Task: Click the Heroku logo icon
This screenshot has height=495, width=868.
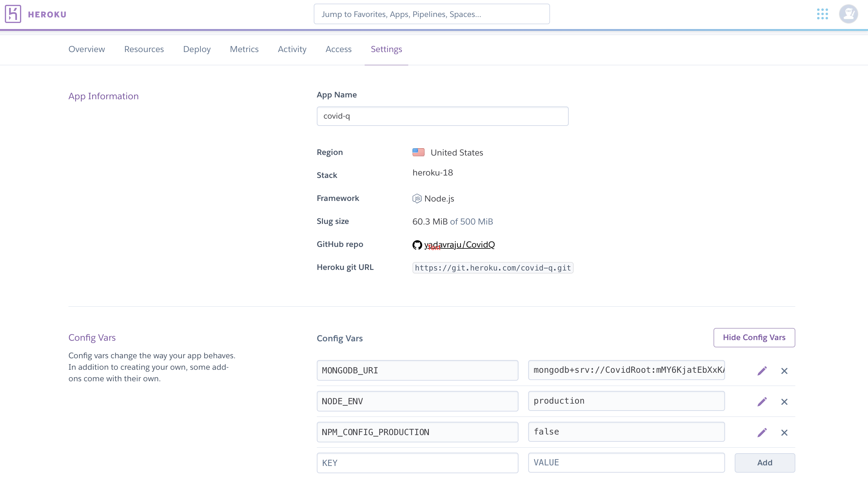Action: (x=13, y=14)
